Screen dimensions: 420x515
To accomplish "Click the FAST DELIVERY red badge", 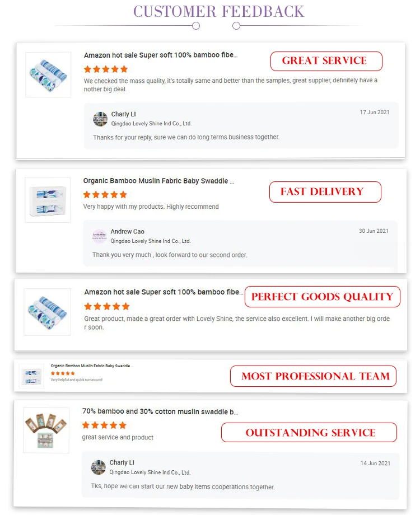I will [325, 192].
